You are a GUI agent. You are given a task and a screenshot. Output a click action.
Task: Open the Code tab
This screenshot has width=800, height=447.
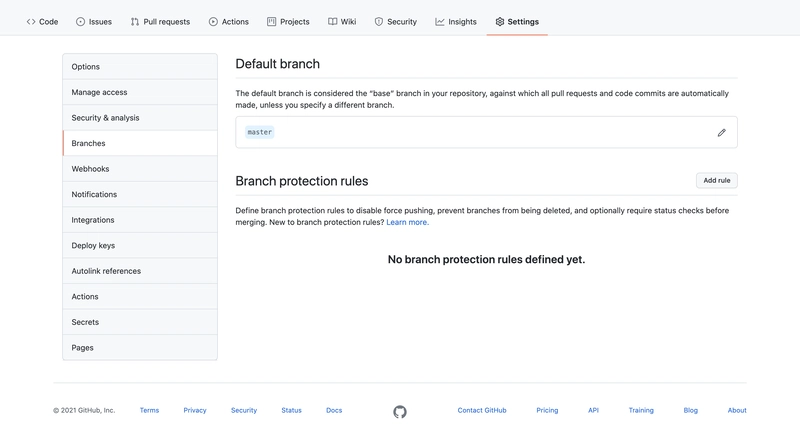pyautogui.click(x=42, y=21)
